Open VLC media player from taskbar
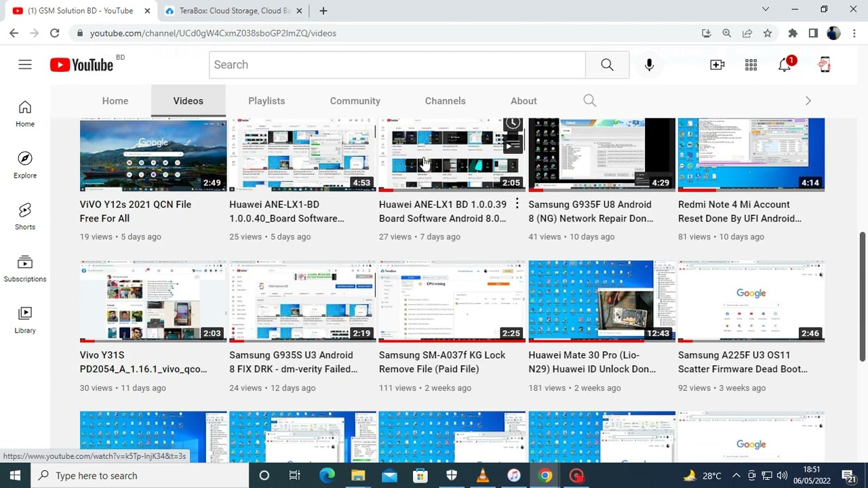The height and width of the screenshot is (488, 868). pos(483,476)
